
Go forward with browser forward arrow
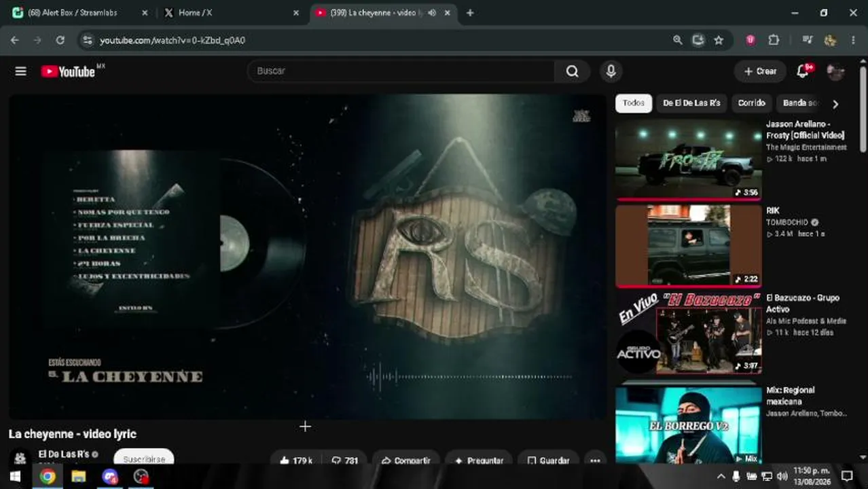(x=37, y=40)
